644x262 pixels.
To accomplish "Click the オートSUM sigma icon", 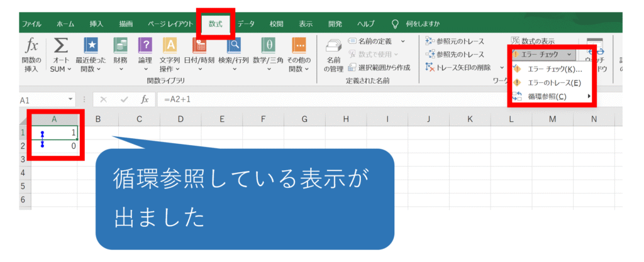I will coord(60,46).
